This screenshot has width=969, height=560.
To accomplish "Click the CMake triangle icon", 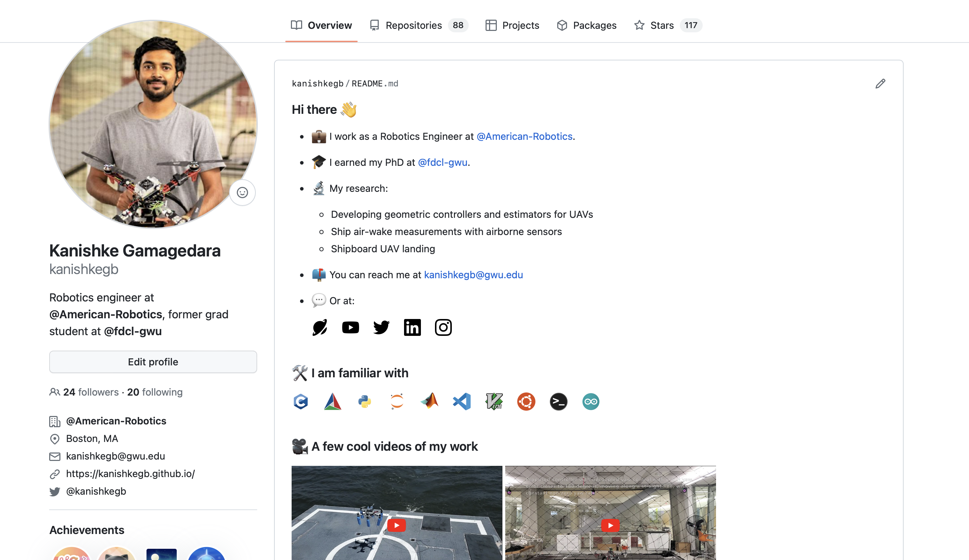I will pos(333,402).
